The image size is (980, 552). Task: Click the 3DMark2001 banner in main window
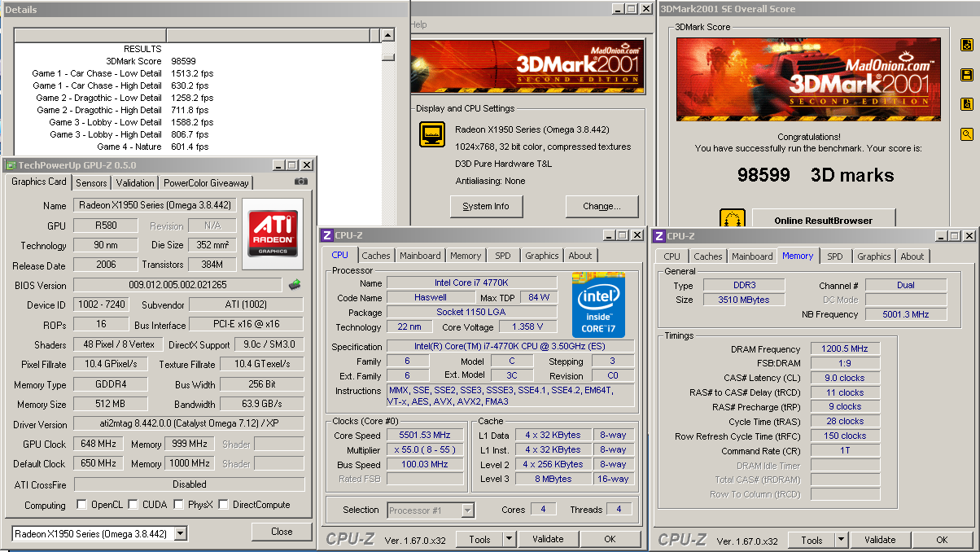pos(527,64)
